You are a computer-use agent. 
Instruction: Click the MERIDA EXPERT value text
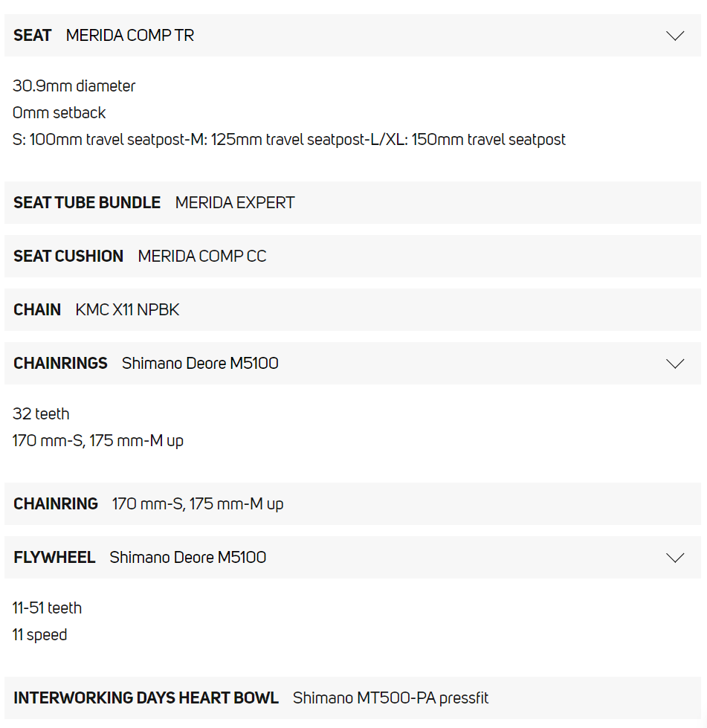pyautogui.click(x=235, y=203)
